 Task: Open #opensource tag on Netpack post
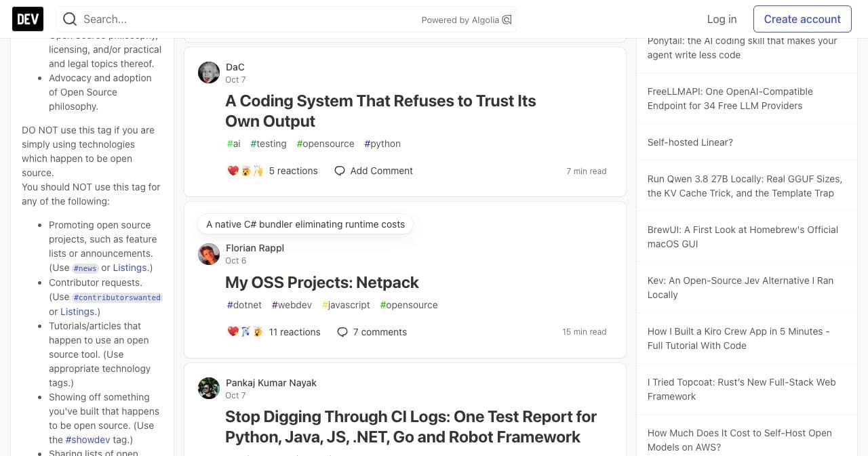coord(409,305)
